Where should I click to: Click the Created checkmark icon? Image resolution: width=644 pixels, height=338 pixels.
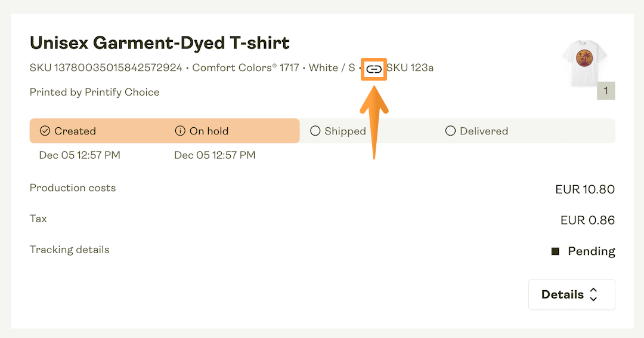coord(45,131)
